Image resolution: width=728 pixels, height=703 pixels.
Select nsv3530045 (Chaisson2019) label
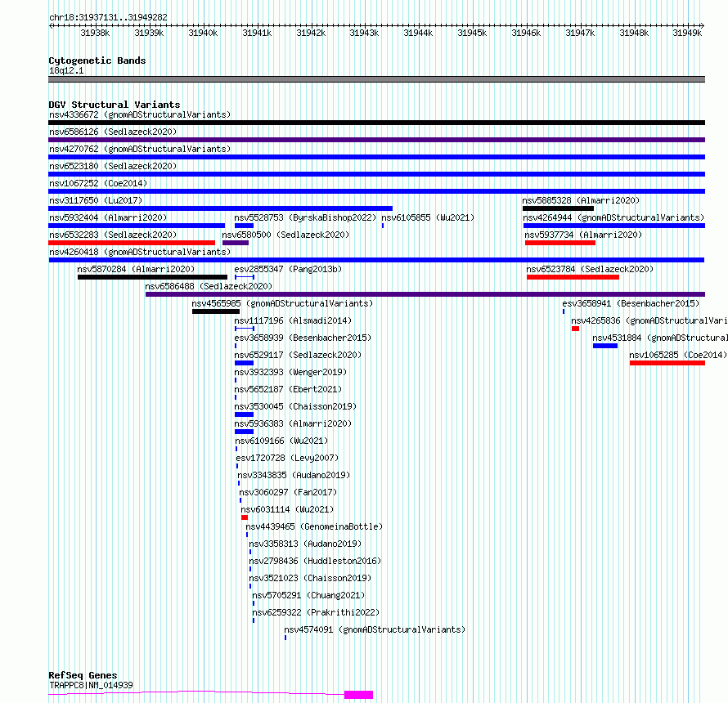pyautogui.click(x=295, y=406)
